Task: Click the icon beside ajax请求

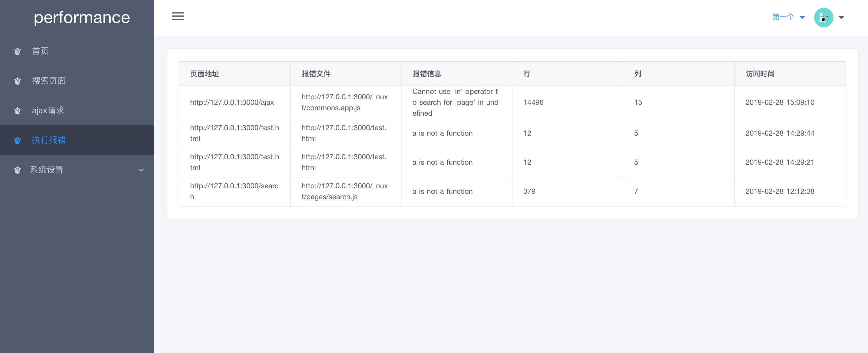Action: point(18,111)
